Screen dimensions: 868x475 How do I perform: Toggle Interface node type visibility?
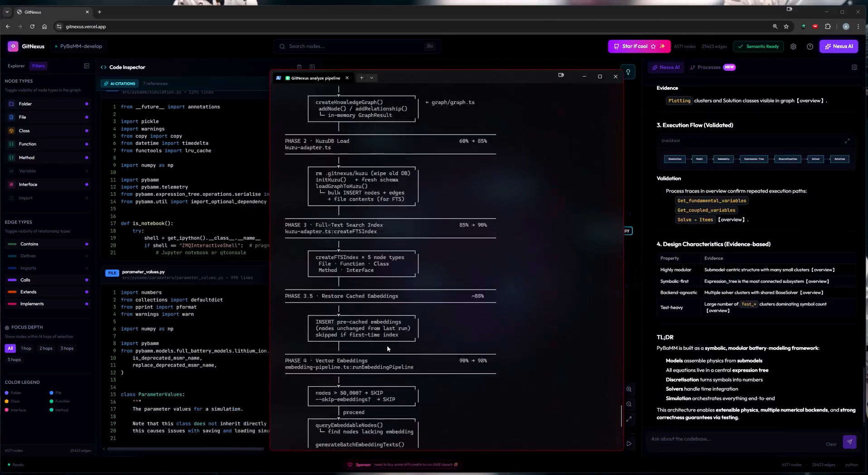(48, 184)
